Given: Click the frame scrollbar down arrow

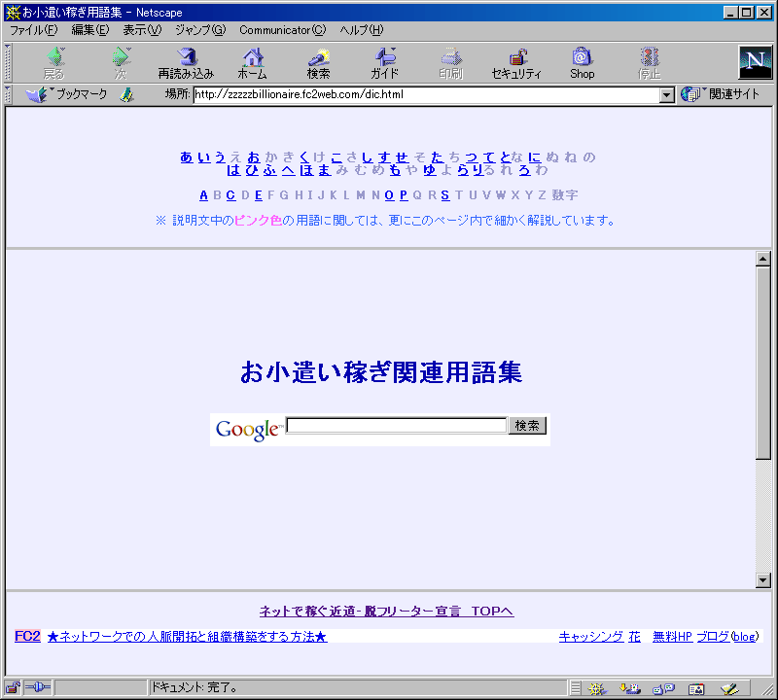Looking at the screenshot, I should [x=763, y=580].
